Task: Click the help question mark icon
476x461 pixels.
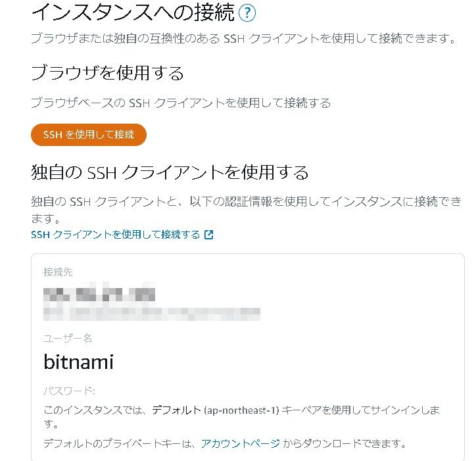Action: pos(247,12)
